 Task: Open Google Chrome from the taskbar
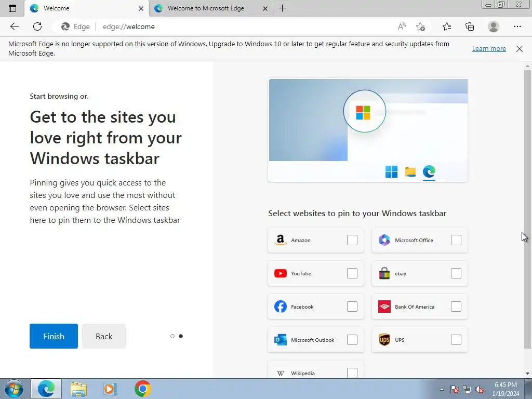tap(142, 389)
